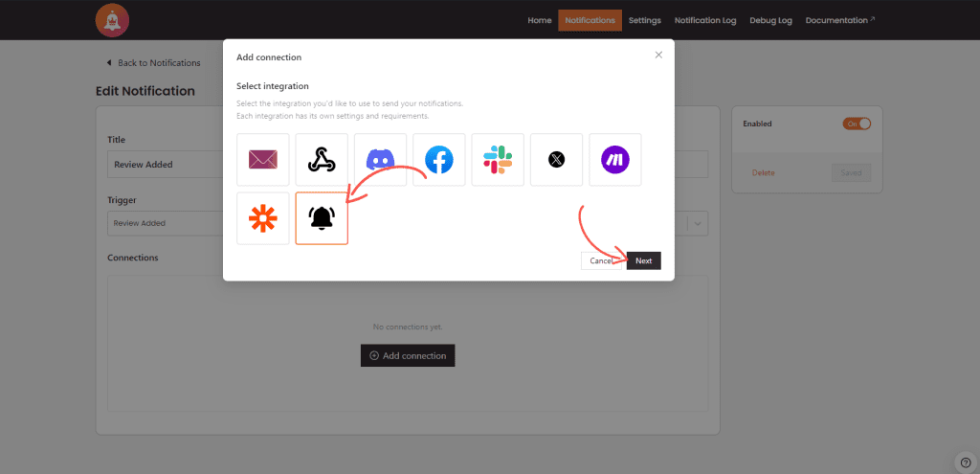This screenshot has height=474, width=980.
Task: Click the Add connection button
Action: click(x=408, y=355)
